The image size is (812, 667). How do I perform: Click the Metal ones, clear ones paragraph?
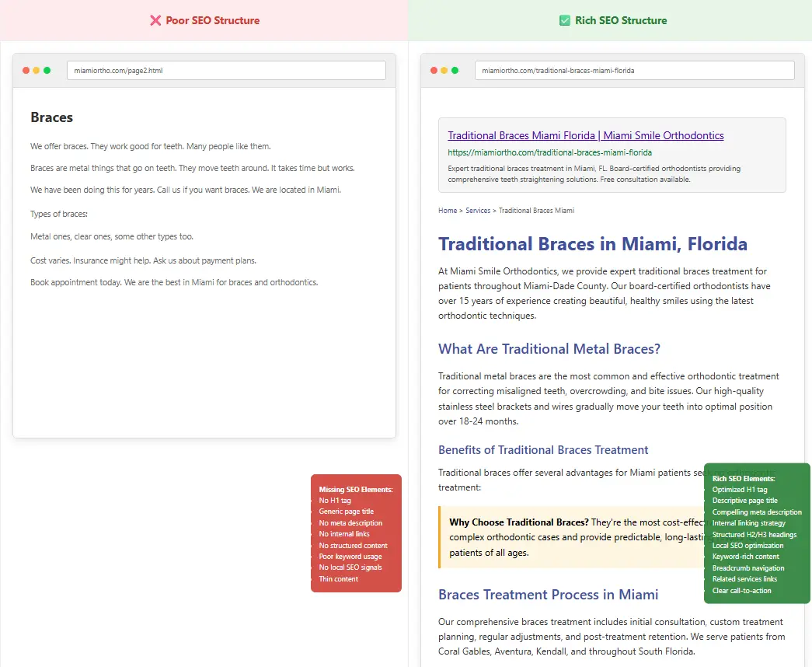(x=112, y=236)
